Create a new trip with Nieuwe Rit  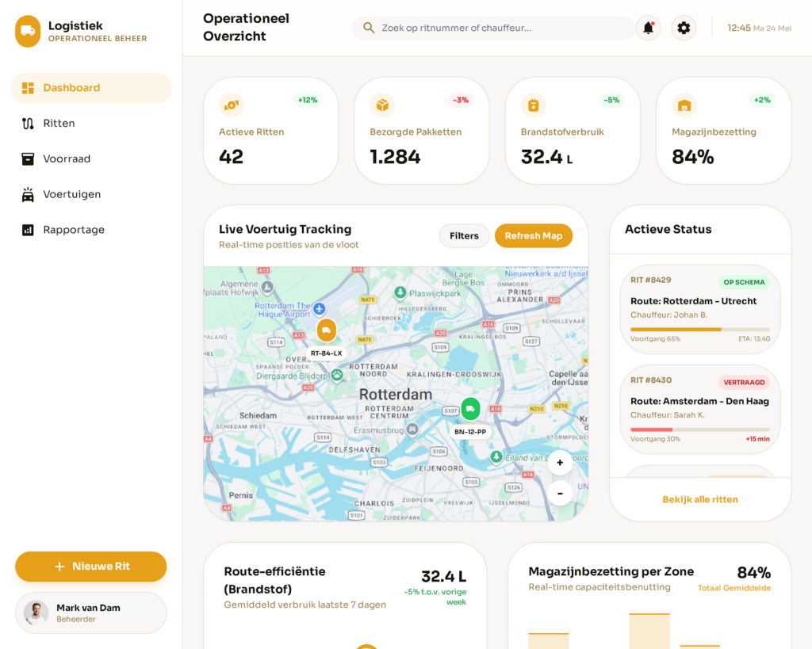pos(90,567)
